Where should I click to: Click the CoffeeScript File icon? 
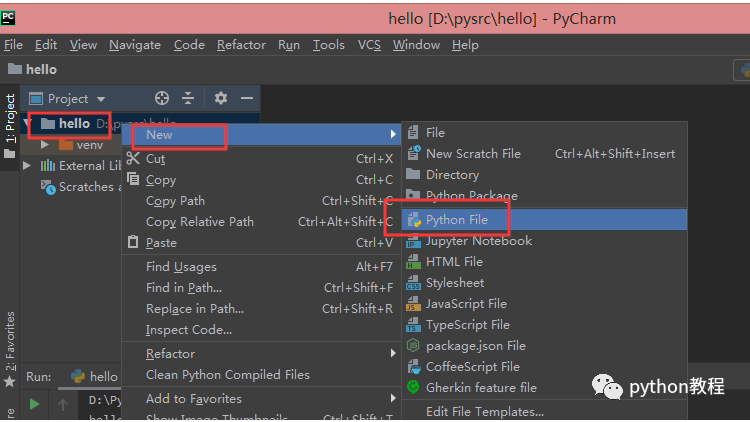click(413, 366)
